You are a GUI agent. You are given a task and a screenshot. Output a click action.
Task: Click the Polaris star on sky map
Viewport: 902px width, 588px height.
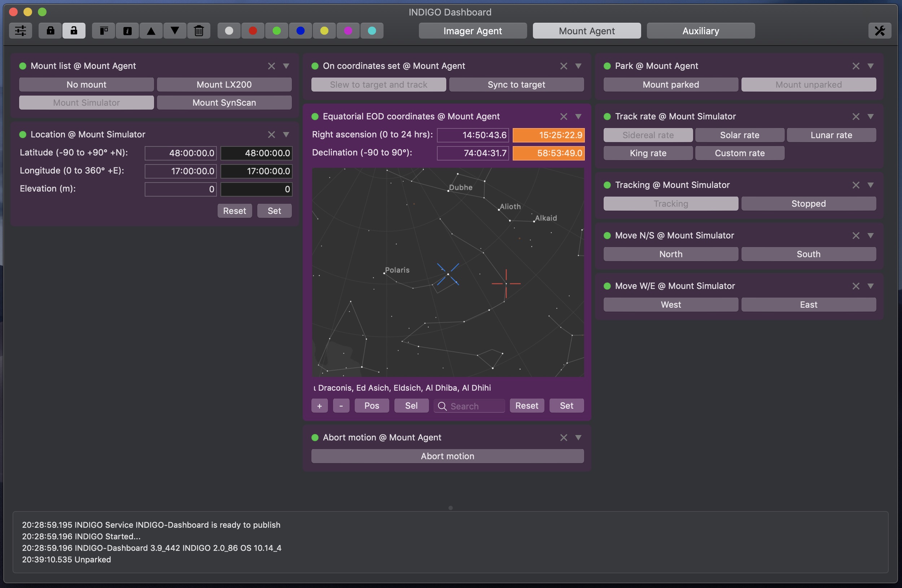point(384,273)
